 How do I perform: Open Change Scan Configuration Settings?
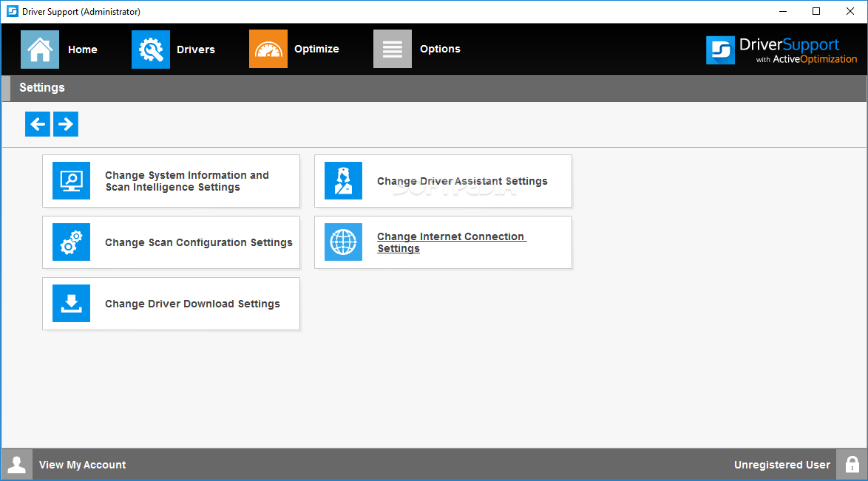(x=171, y=242)
